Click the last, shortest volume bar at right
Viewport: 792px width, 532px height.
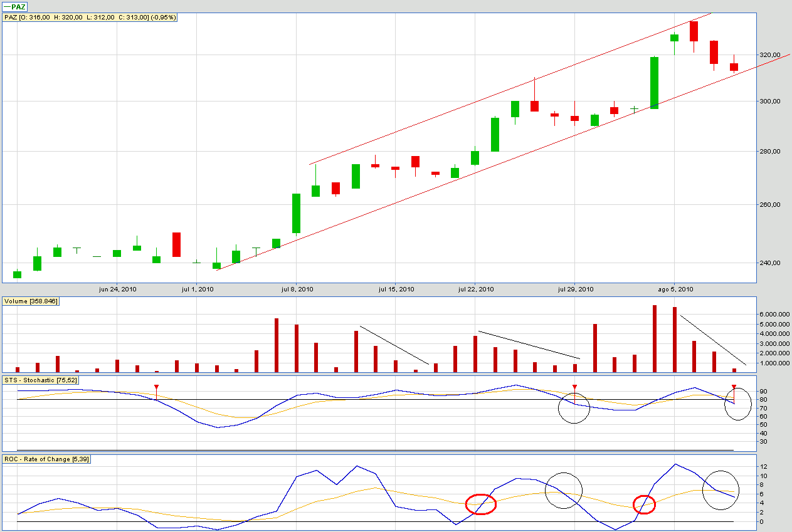734,370
